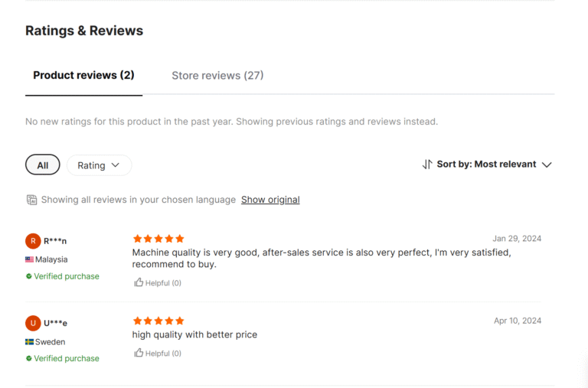Click the orange R avatar of R***n
The image size is (588, 388).
click(x=33, y=241)
